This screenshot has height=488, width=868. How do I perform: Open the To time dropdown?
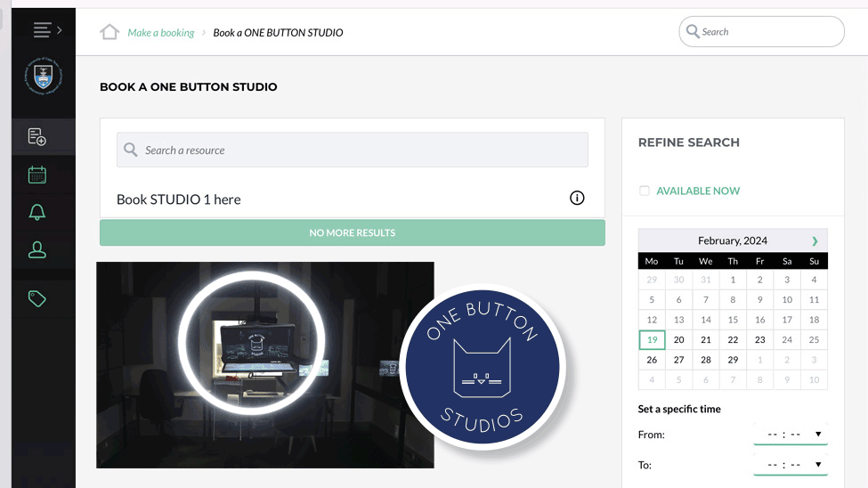click(x=791, y=465)
